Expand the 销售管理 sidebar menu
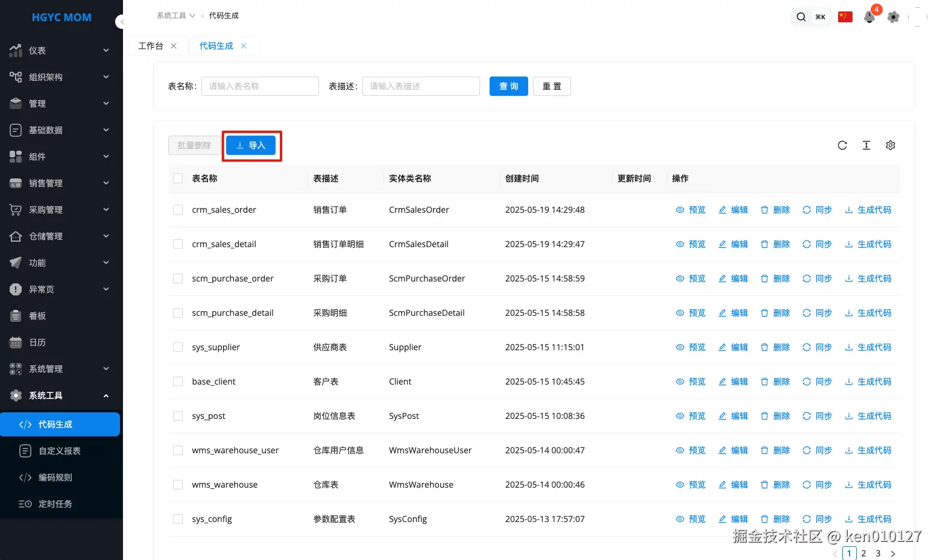 [60, 183]
